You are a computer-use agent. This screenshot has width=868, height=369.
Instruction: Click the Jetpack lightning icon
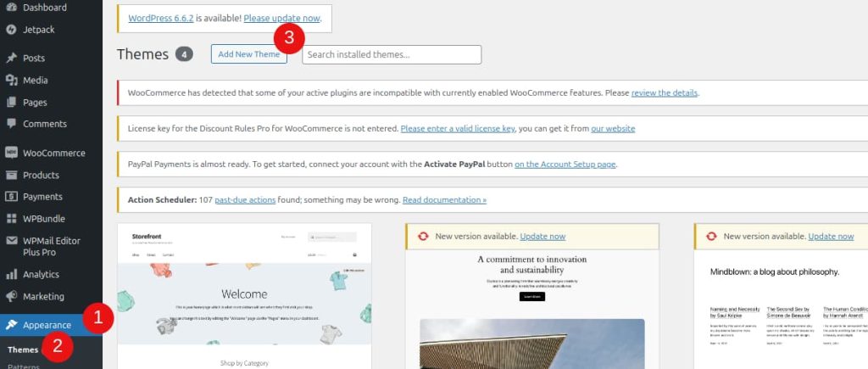[11, 30]
